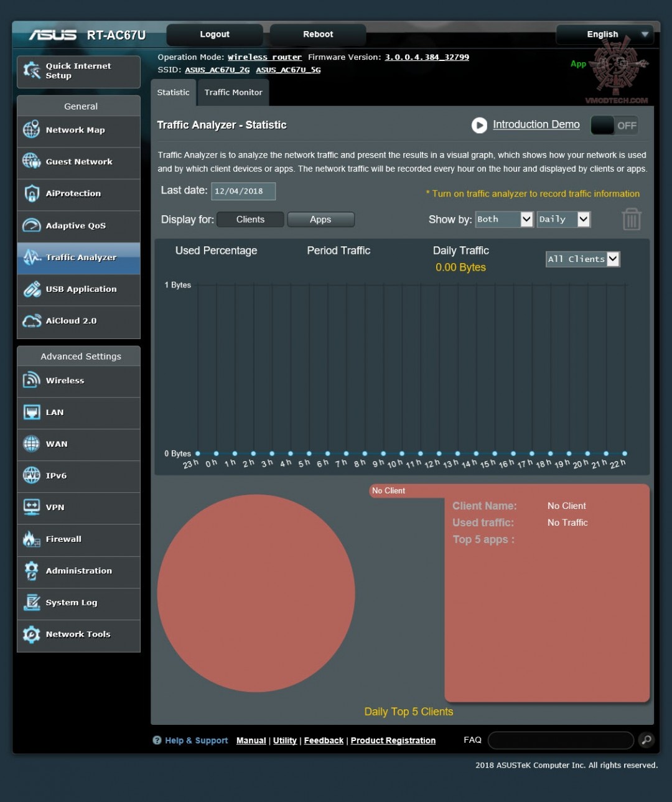The height and width of the screenshot is (802, 672).
Task: Click the FAQ search magnifier icon
Action: tap(646, 740)
